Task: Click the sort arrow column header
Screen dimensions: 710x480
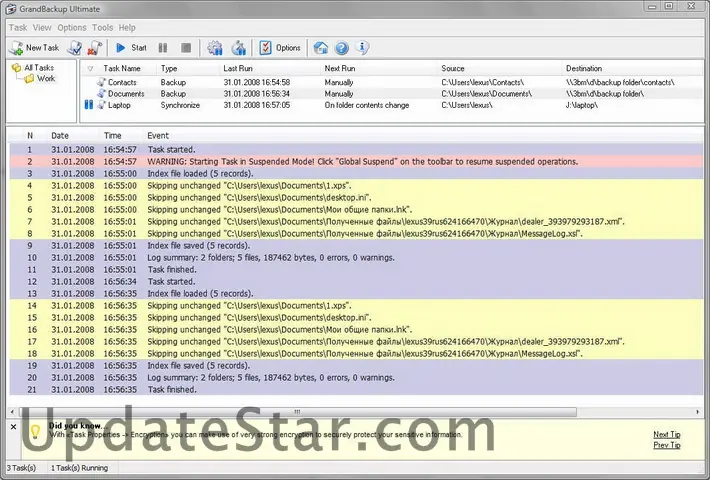Action: pyautogui.click(x=90, y=68)
